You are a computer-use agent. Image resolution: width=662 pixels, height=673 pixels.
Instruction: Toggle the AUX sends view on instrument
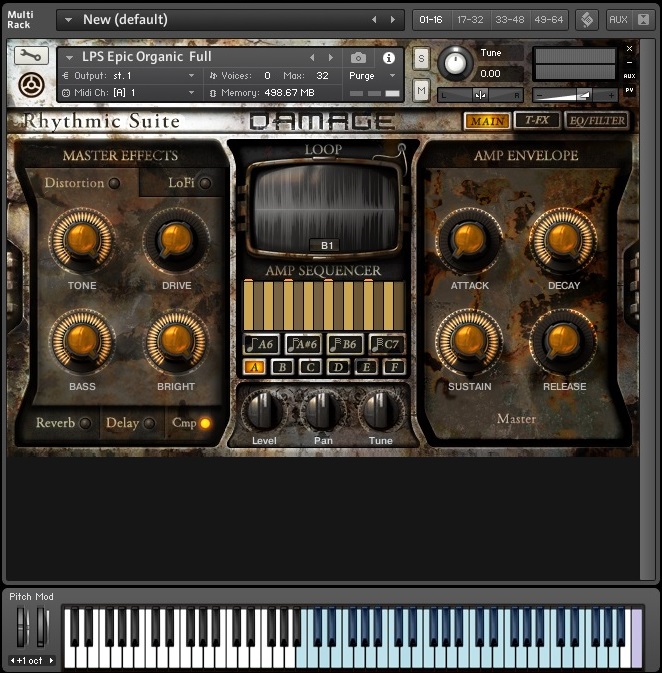(629, 76)
